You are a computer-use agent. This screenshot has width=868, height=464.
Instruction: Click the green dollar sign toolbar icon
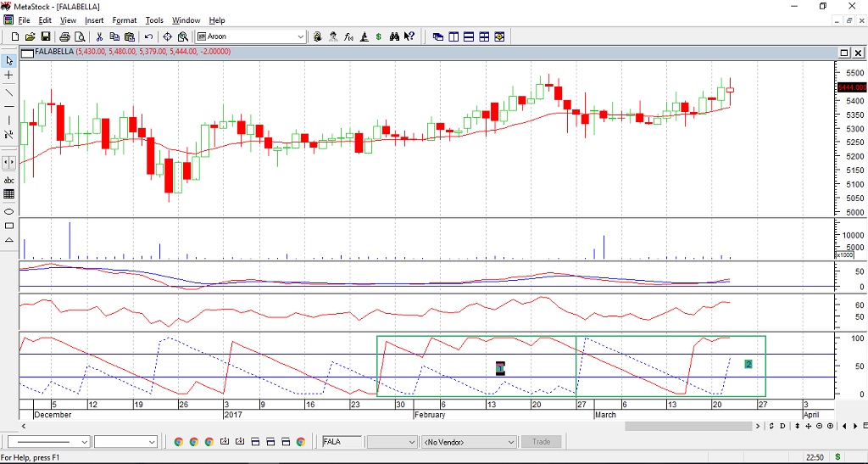pos(378,36)
